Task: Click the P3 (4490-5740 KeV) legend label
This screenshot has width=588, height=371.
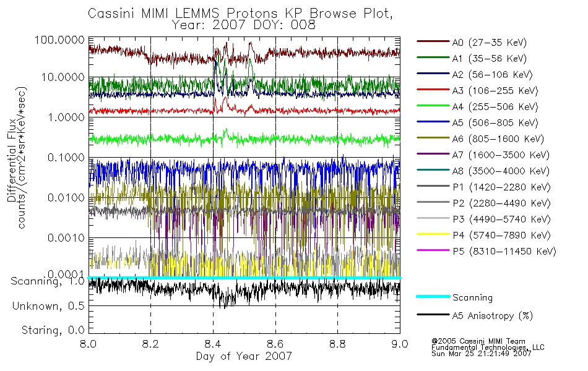Action: coord(501,220)
